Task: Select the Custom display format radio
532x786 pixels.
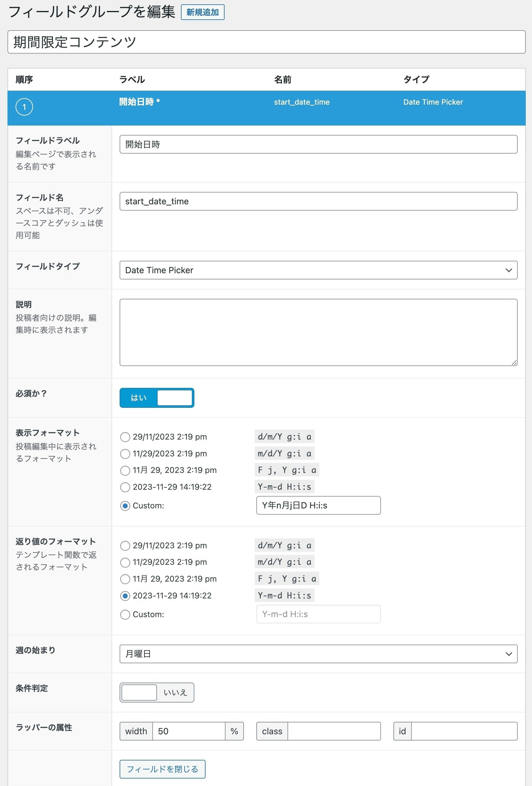Action: (125, 506)
